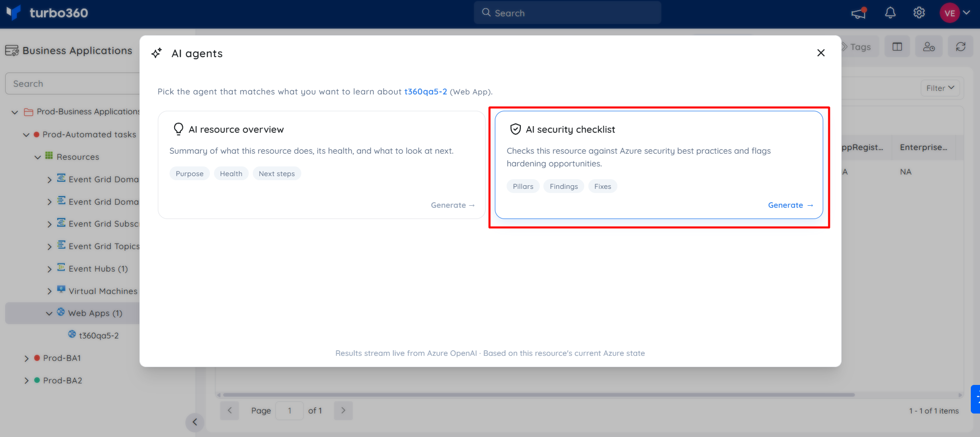This screenshot has height=437, width=980.
Task: Click the page number input field
Action: click(290, 410)
